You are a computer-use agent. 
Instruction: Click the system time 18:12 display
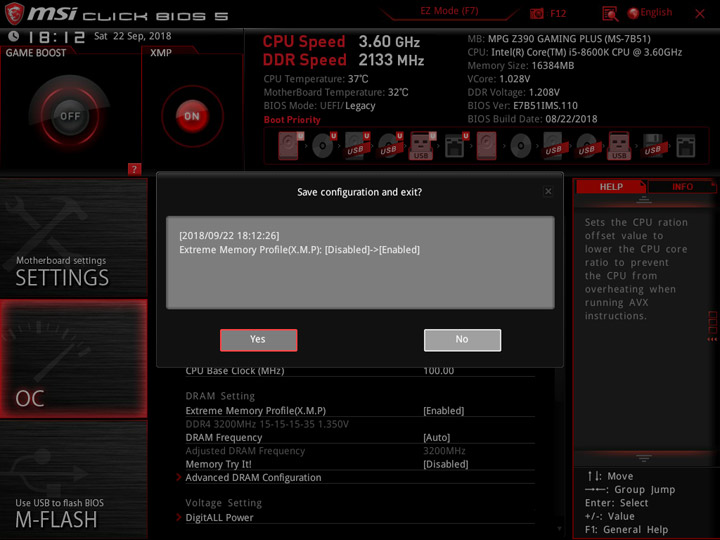56,37
